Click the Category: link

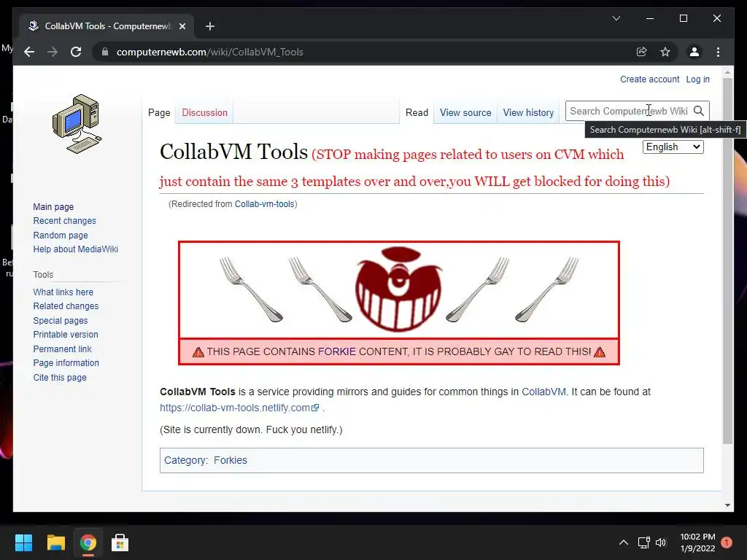point(185,461)
